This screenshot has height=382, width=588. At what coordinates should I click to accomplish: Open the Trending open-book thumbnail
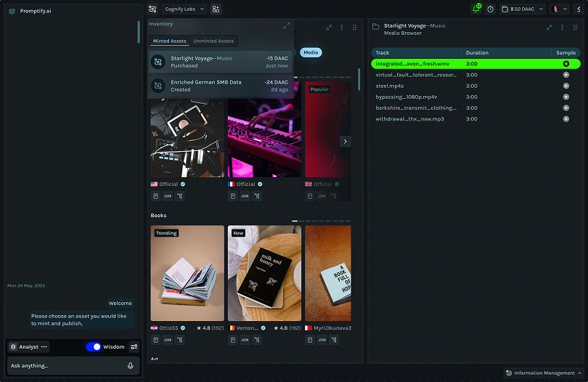187,273
